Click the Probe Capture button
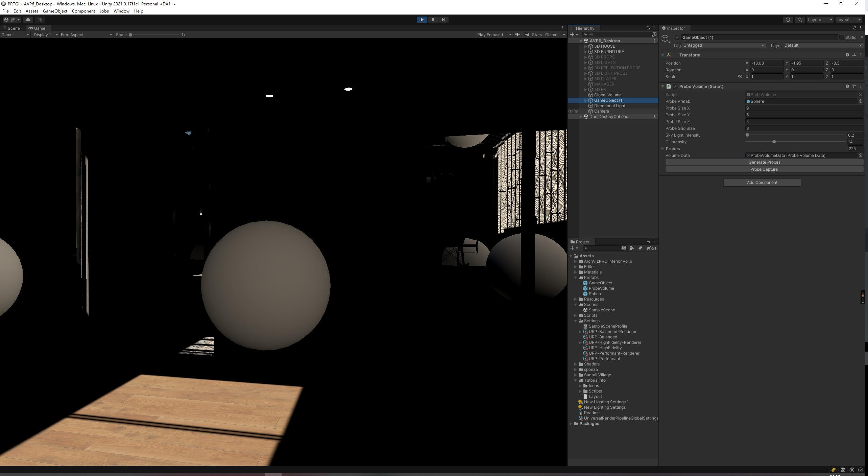Image resolution: width=868 pixels, height=476 pixels. click(764, 169)
